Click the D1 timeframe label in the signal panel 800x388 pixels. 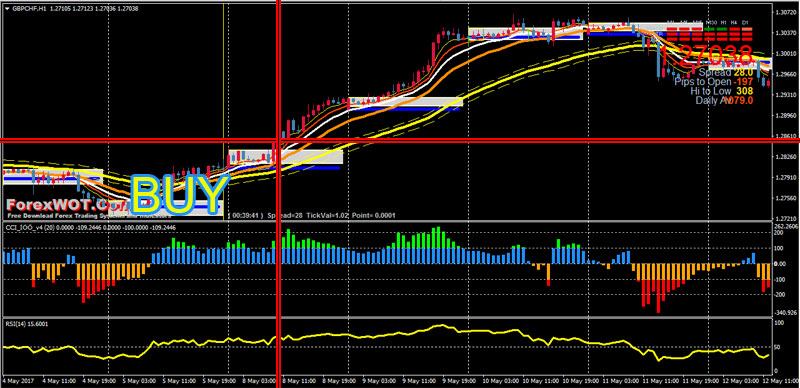tap(745, 22)
